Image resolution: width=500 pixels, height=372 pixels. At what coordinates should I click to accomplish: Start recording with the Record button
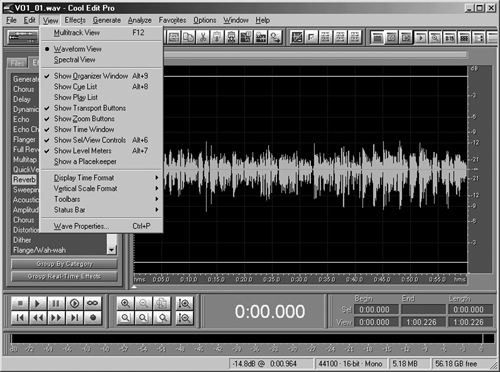click(92, 318)
